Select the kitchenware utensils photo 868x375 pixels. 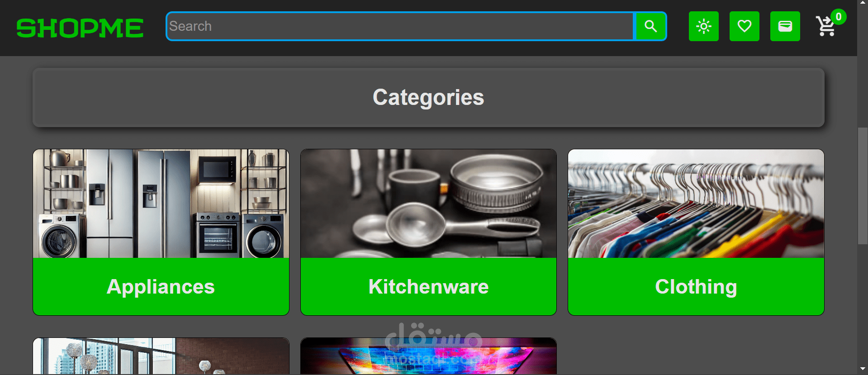[428, 204]
